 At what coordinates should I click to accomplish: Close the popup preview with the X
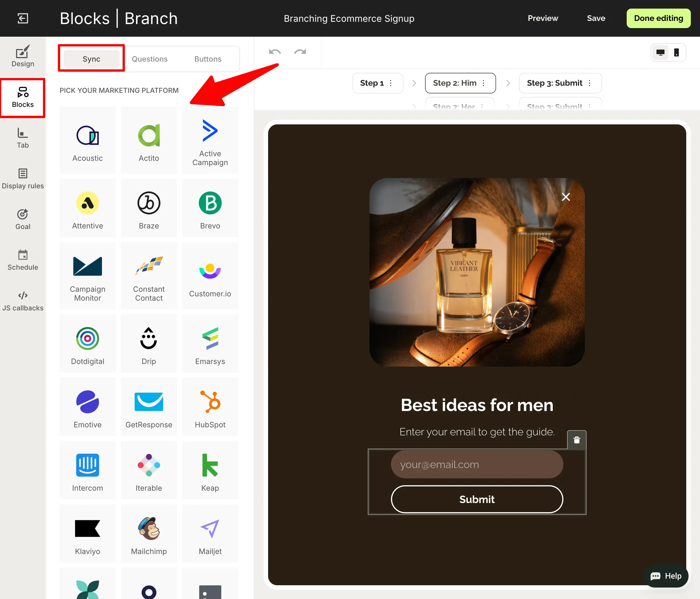coord(566,197)
